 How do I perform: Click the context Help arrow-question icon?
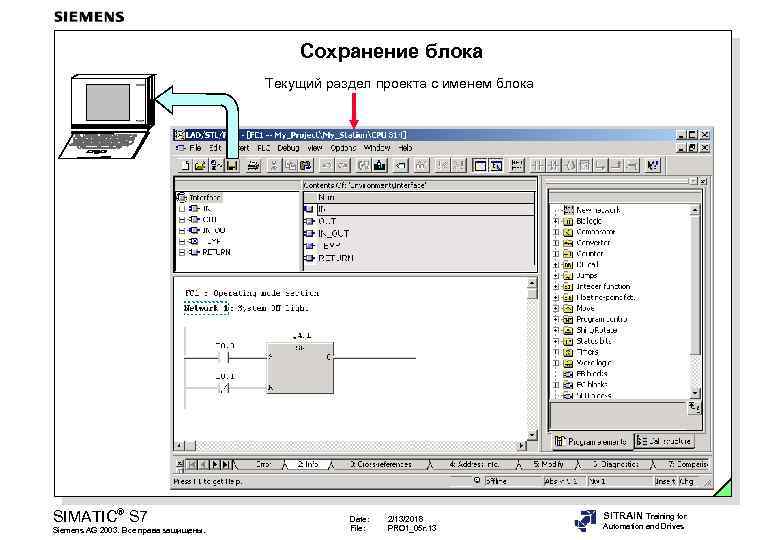(x=653, y=166)
